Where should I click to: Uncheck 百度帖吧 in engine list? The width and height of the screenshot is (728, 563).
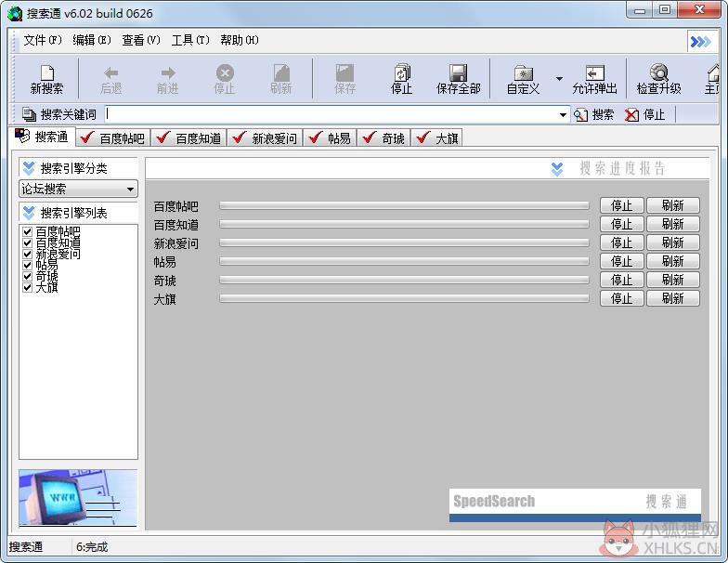click(x=28, y=231)
